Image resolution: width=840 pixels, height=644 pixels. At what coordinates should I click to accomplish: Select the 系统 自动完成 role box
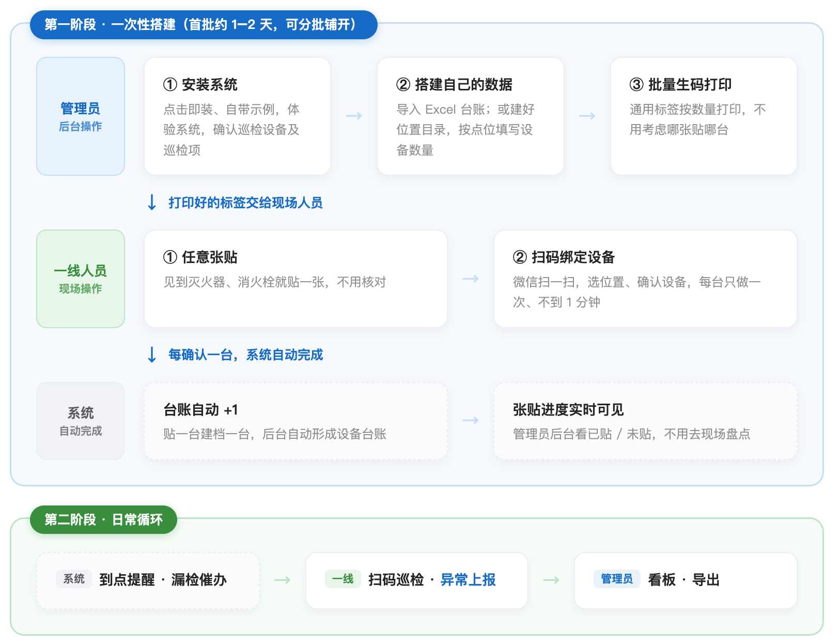click(x=81, y=421)
